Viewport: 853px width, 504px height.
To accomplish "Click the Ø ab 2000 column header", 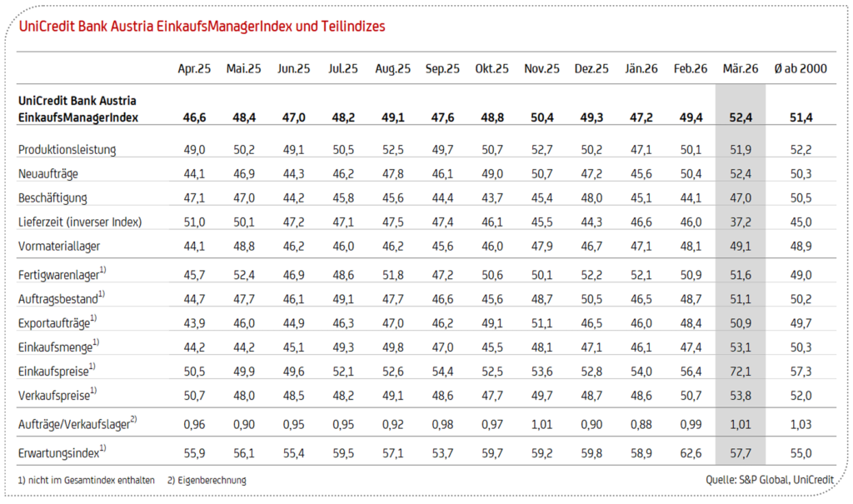I will point(800,69).
